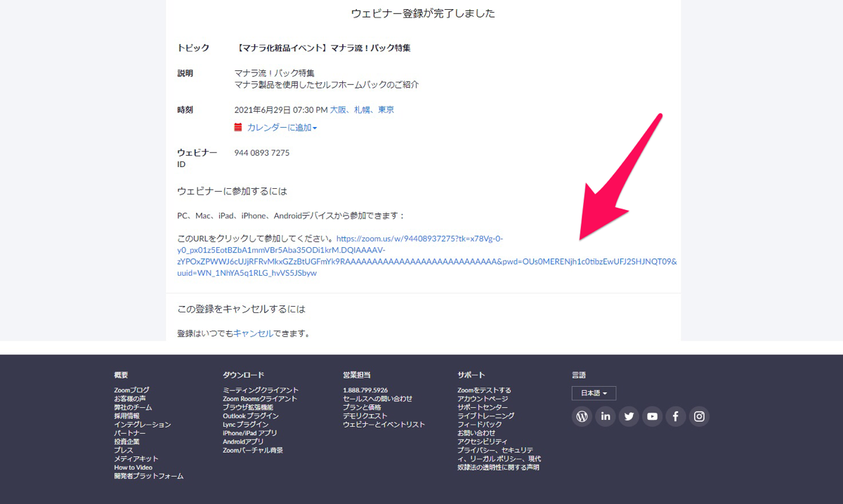Click the この登録をキャンセルするには heading
The width and height of the screenshot is (843, 504).
pos(242,309)
